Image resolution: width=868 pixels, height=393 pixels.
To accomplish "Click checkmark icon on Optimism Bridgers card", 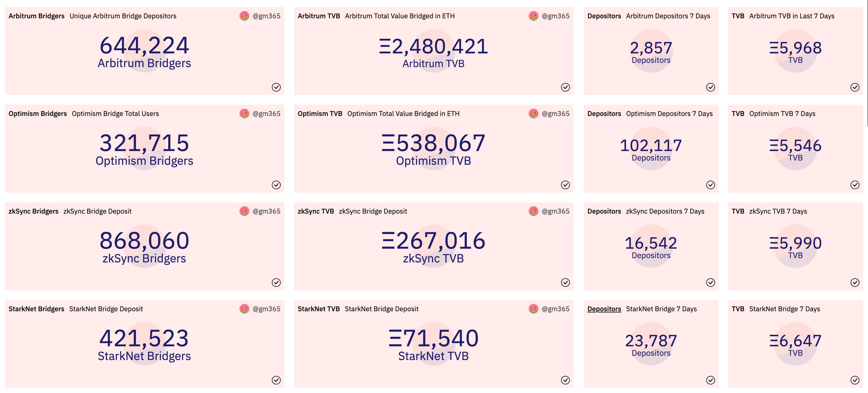I will (x=276, y=185).
